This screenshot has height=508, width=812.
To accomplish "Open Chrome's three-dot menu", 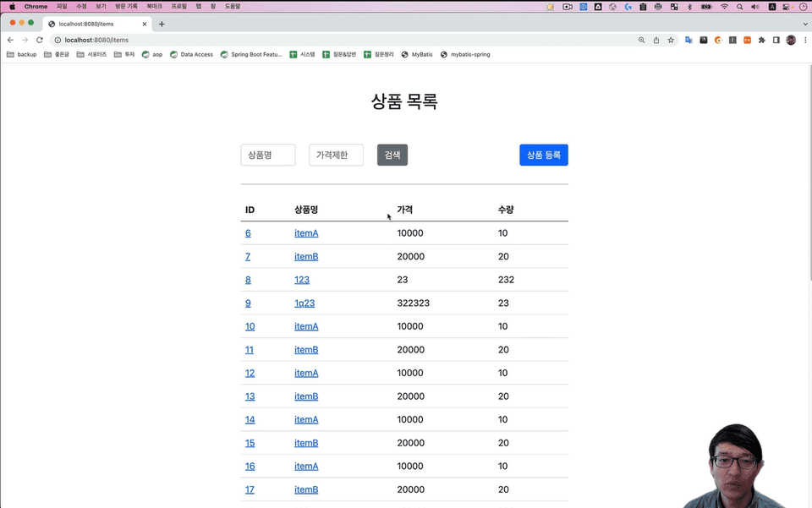I will click(805, 40).
